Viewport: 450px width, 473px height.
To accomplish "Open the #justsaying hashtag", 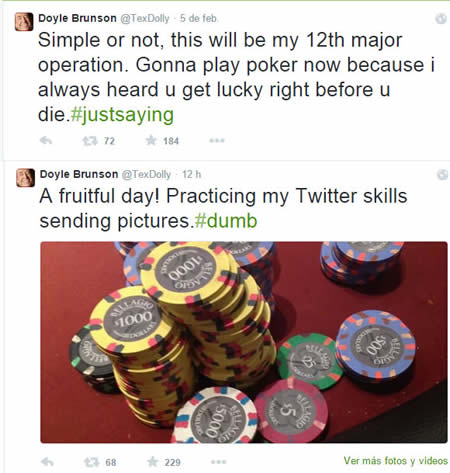I will point(122,115).
